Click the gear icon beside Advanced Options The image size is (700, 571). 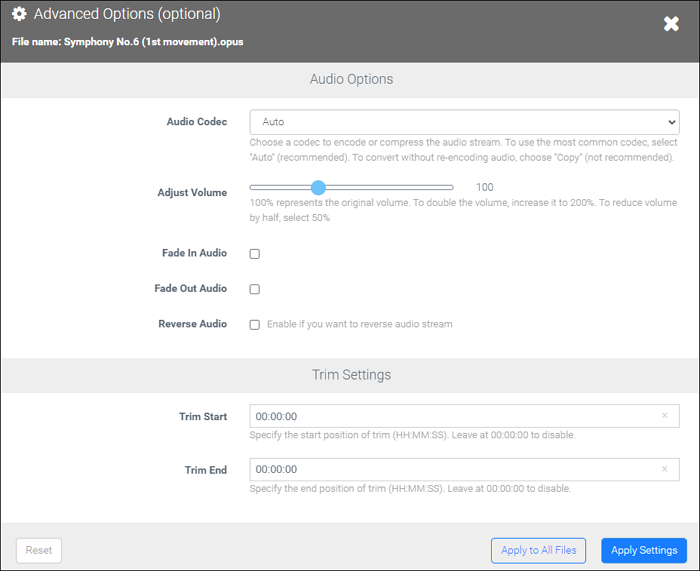click(x=19, y=15)
